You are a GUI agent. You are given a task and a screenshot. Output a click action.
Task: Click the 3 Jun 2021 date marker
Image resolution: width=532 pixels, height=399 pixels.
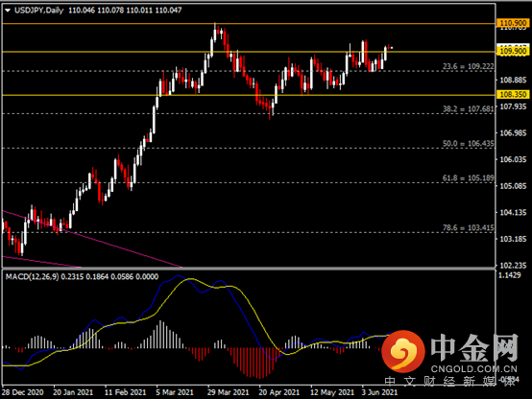coord(379,392)
